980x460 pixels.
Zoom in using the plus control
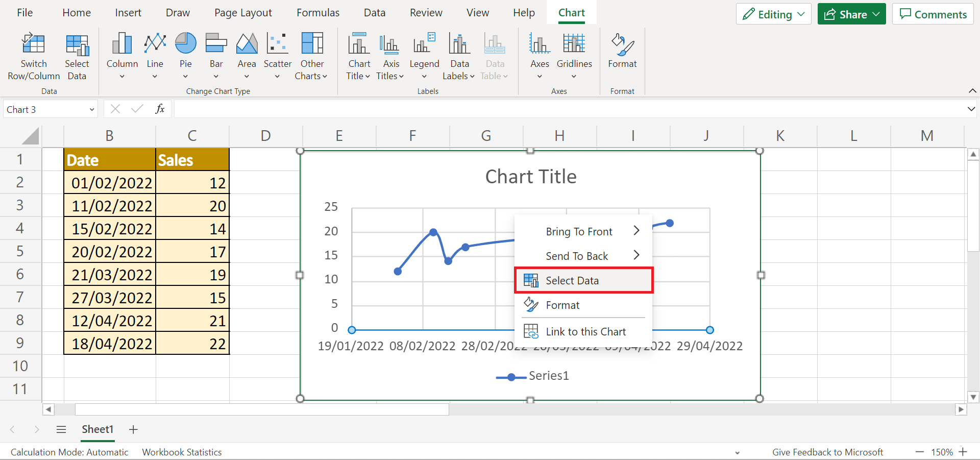click(x=972, y=452)
